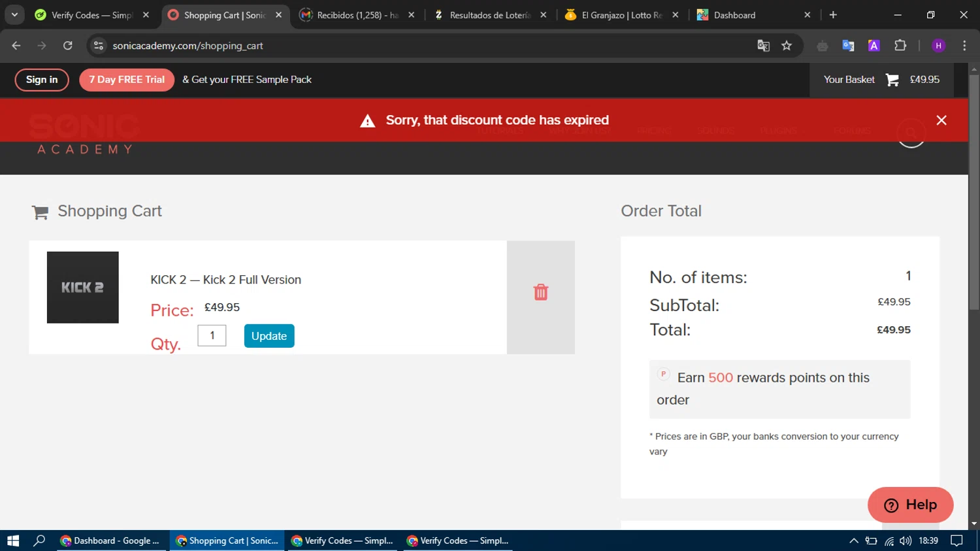This screenshot has height=551, width=980.
Task: Open Windows taskbar search
Action: click(39, 541)
